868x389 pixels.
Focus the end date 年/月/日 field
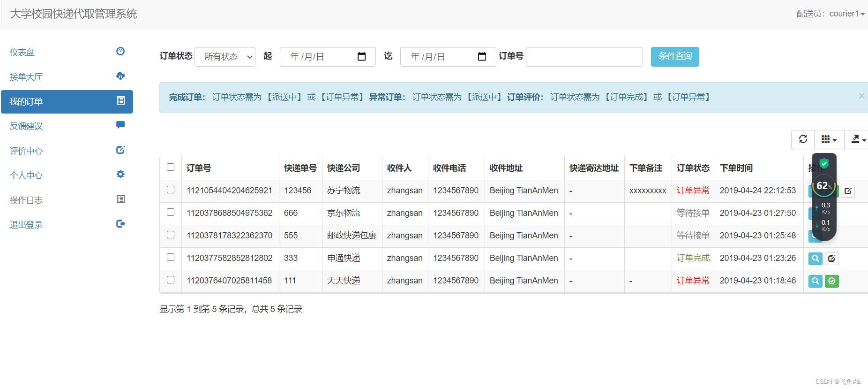click(448, 57)
